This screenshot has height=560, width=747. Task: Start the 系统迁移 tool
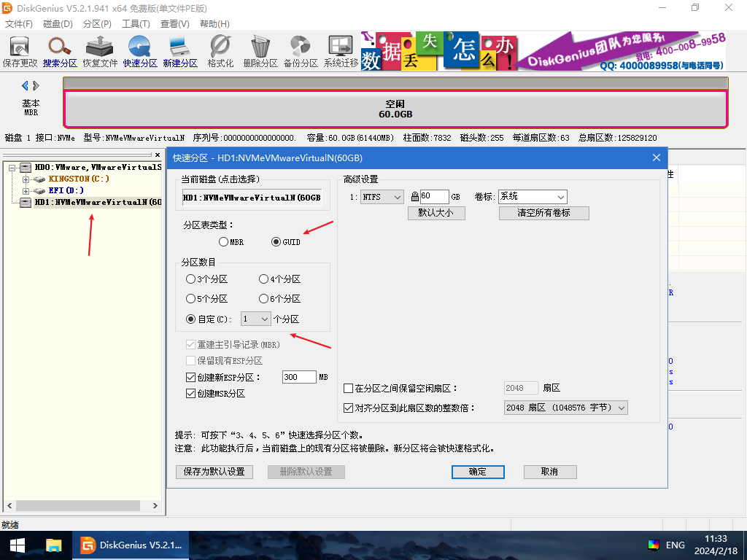tap(341, 52)
